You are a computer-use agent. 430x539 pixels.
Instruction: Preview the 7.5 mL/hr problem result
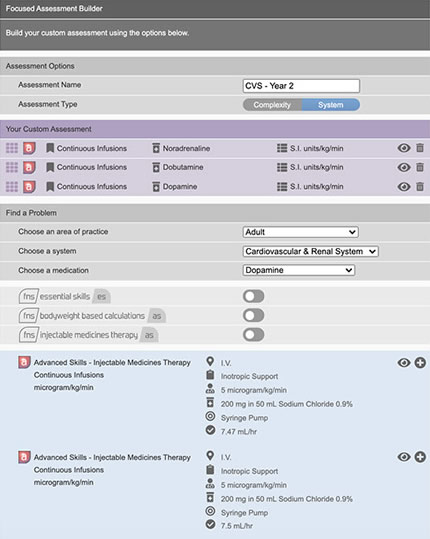(404, 457)
